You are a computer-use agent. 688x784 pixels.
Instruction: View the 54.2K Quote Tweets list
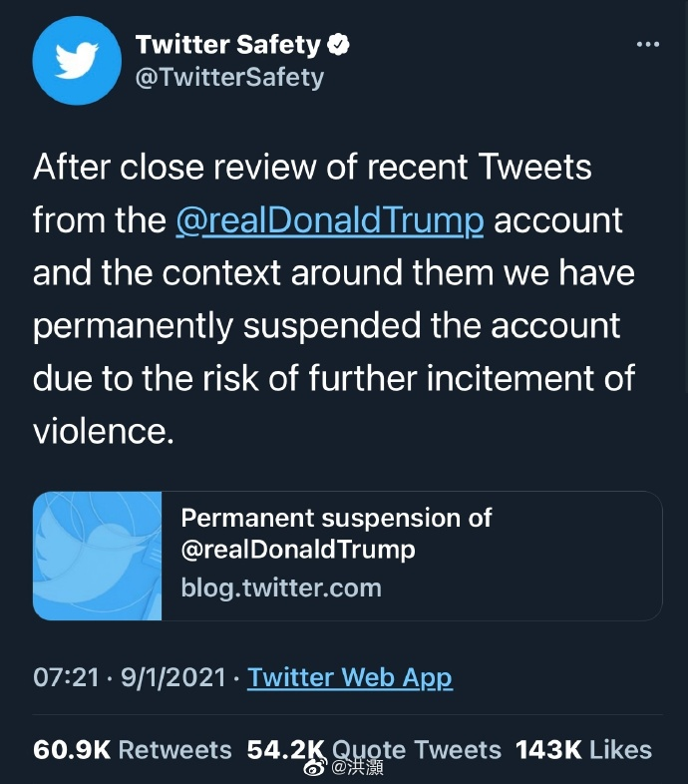click(x=374, y=749)
